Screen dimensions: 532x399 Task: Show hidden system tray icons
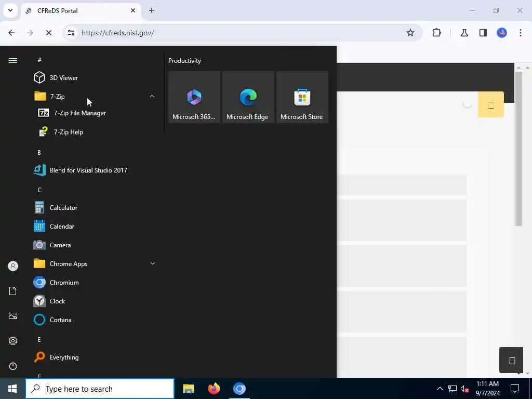(x=440, y=389)
